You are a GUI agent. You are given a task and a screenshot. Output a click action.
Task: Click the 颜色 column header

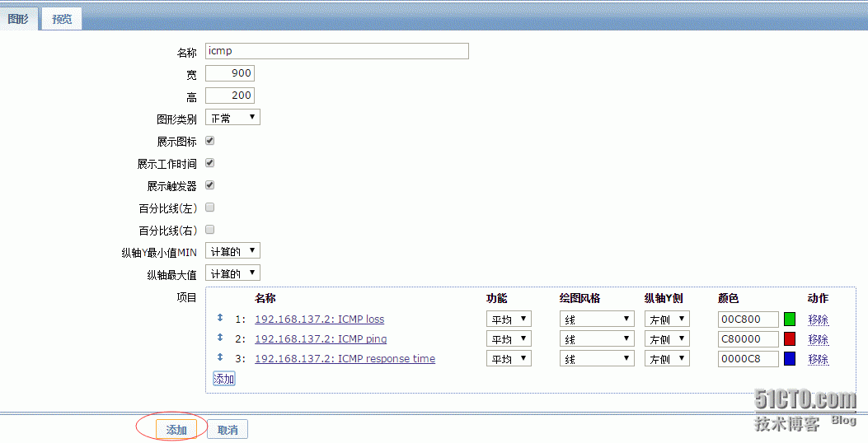(729, 298)
